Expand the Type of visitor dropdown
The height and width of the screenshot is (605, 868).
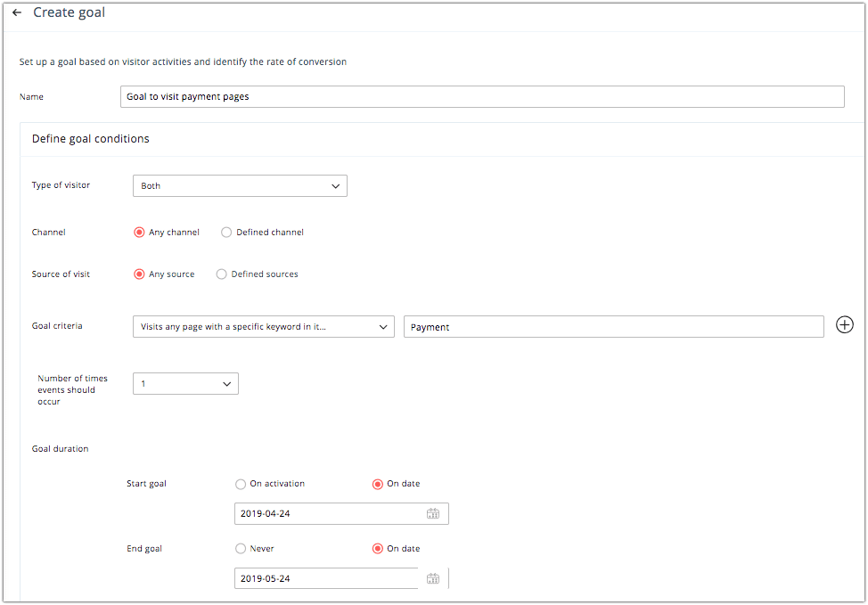click(x=240, y=186)
